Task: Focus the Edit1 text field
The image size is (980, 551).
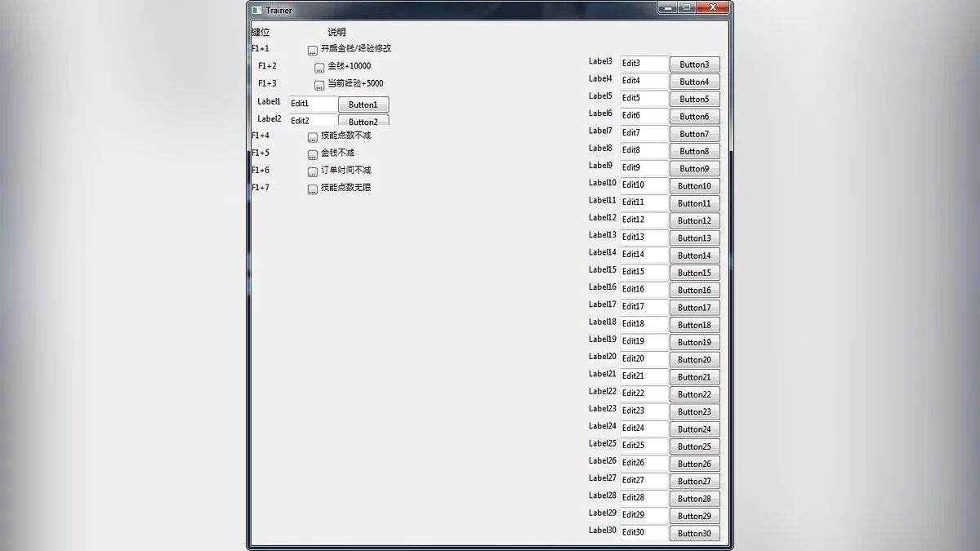Action: pos(313,104)
